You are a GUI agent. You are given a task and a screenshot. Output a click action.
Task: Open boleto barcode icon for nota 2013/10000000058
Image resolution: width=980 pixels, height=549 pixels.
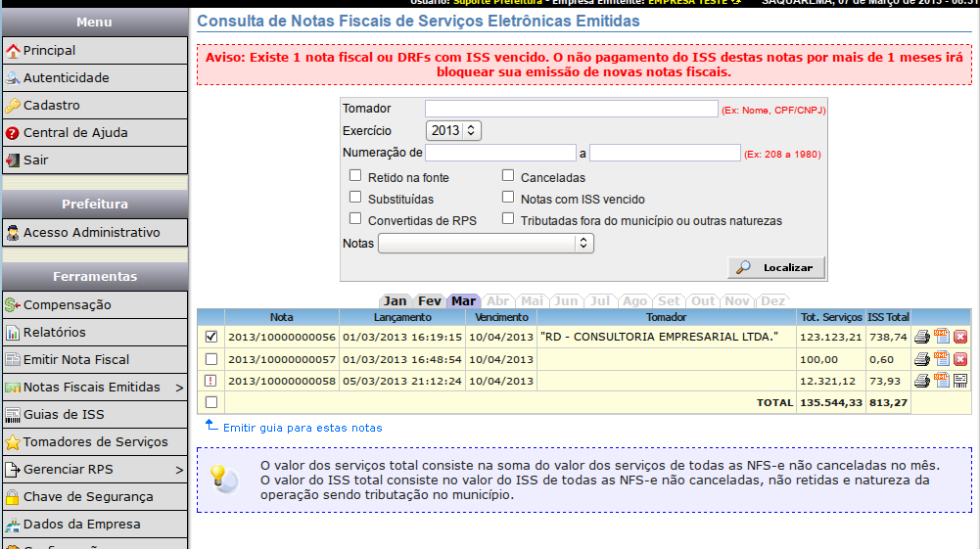(x=960, y=381)
